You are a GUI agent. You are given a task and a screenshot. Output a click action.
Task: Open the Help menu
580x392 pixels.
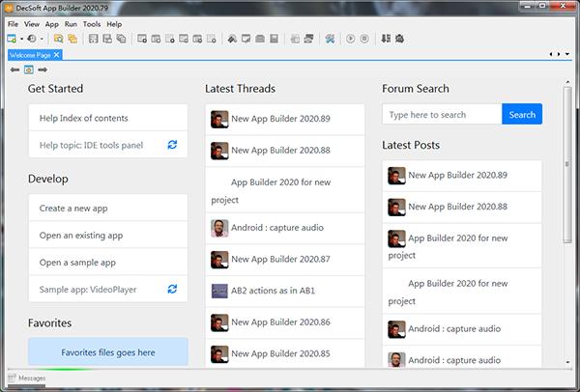tap(114, 24)
